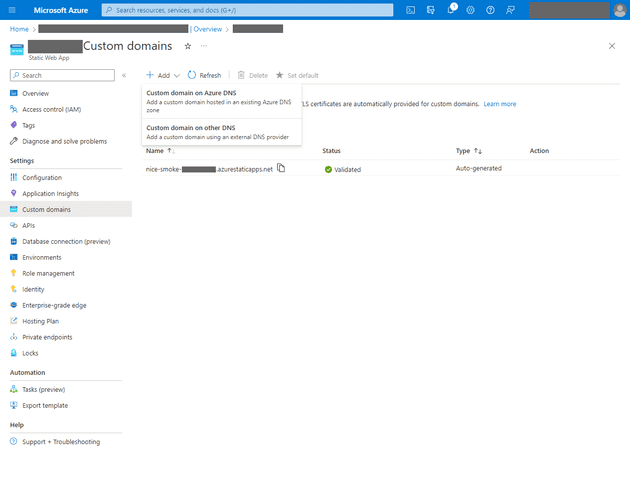Open the Azure portal hamburger menu
Screen dimensions: 630x483
pos(12,10)
